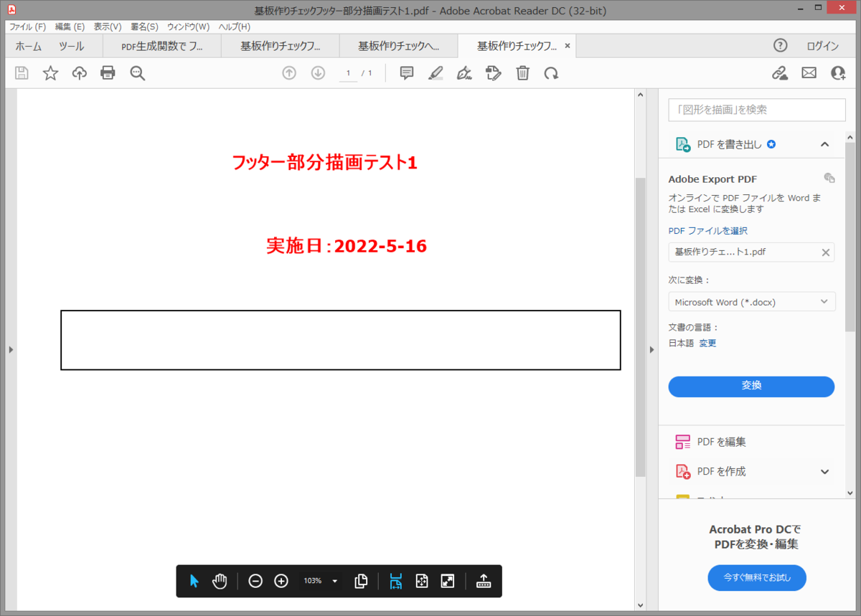
Task: Open the ヘルプ(H) menu
Action: tap(235, 27)
